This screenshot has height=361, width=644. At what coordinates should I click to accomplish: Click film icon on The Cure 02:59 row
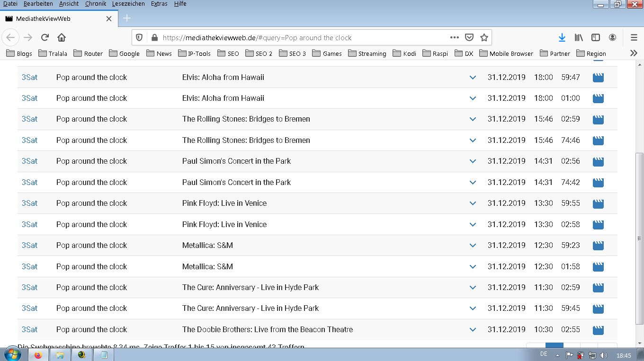(x=598, y=288)
